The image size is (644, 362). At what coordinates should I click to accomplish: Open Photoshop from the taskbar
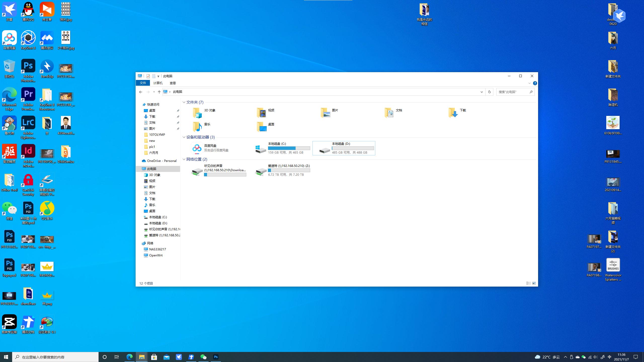[x=216, y=357]
